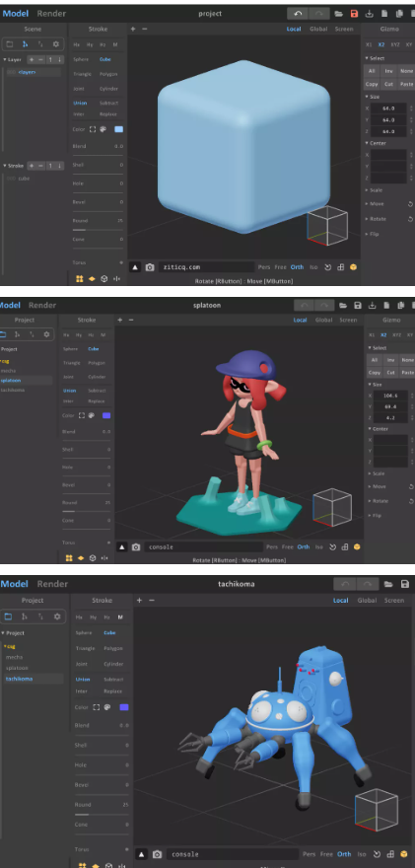Click the settings gear in splatoon Project panel
The width and height of the screenshot is (415, 868).
pos(46,334)
